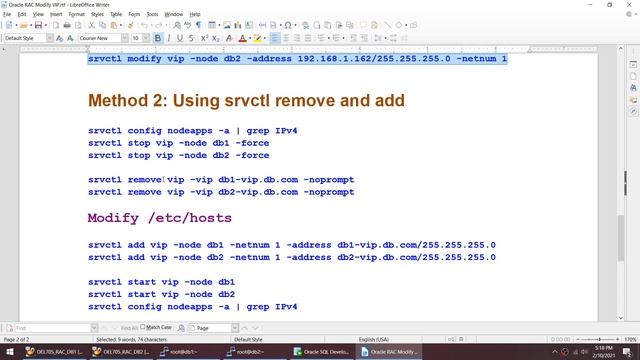Switch to OEL705_RAC_DB2 taskbar item
Viewport: 640px width, 360px height.
tap(121, 352)
